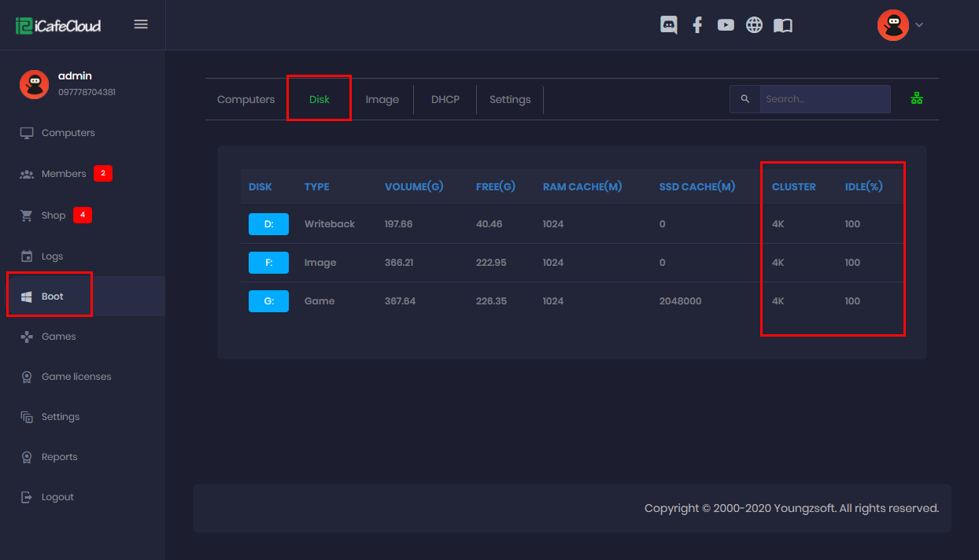Open Boot section in the sidebar
Viewport: 979px width, 560px height.
tap(52, 296)
